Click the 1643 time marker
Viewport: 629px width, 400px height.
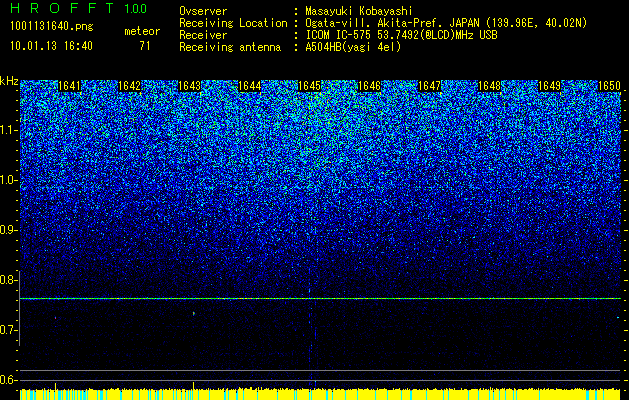189,86
